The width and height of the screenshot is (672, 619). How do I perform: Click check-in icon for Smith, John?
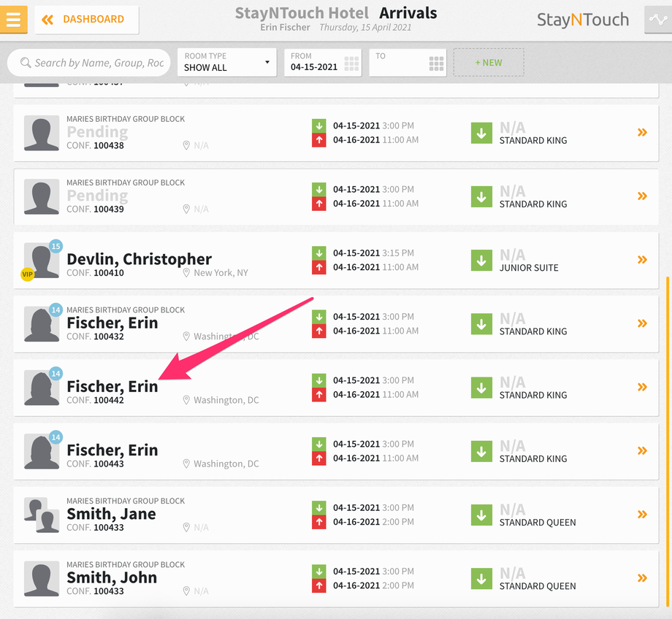[481, 579]
